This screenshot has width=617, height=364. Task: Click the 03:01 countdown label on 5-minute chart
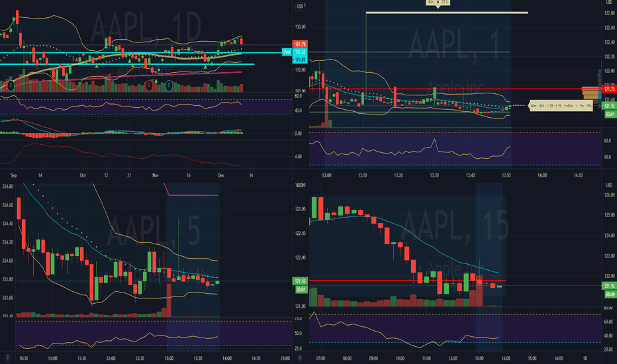[x=301, y=290]
